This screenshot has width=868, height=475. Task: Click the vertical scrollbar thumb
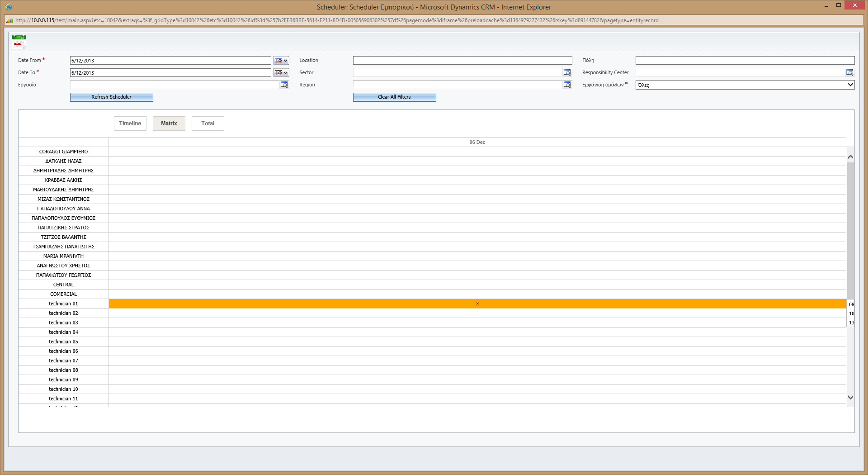[850, 231]
